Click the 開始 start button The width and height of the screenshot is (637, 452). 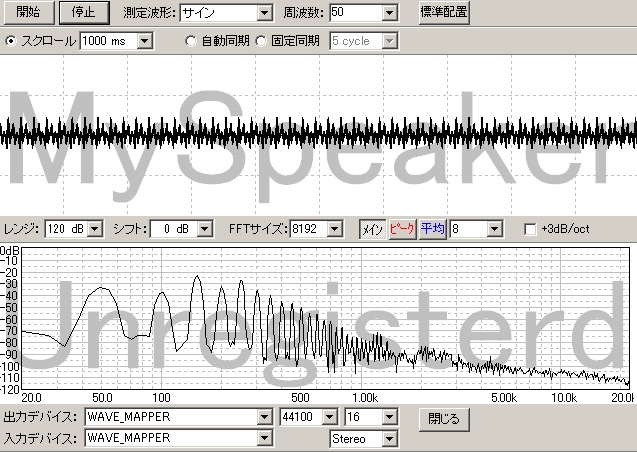pyautogui.click(x=28, y=12)
